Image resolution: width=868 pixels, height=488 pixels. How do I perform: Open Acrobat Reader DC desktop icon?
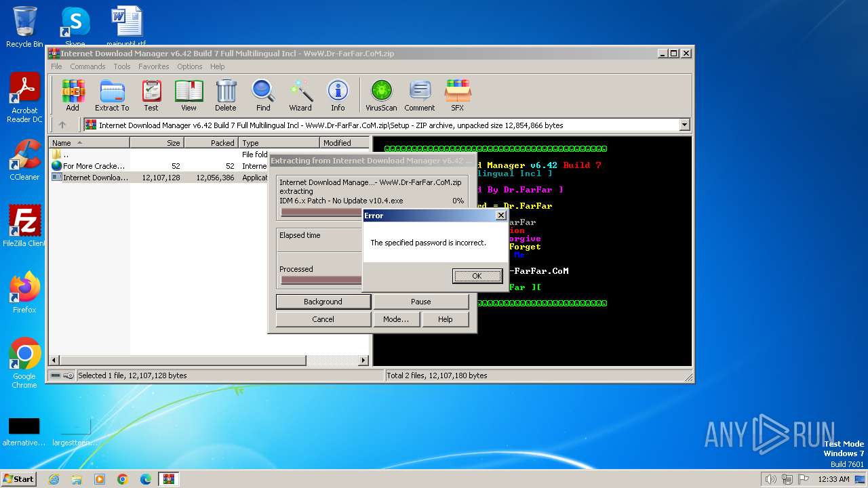tap(24, 98)
